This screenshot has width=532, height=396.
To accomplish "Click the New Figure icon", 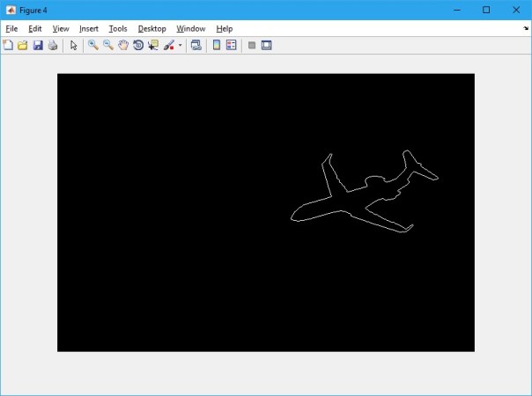I will click(8, 45).
